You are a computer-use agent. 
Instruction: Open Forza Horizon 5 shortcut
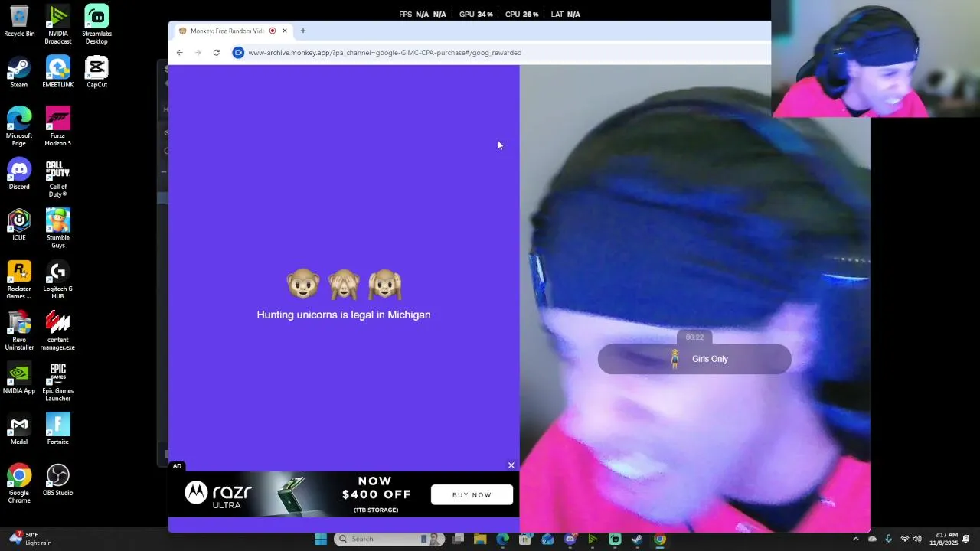(58, 126)
